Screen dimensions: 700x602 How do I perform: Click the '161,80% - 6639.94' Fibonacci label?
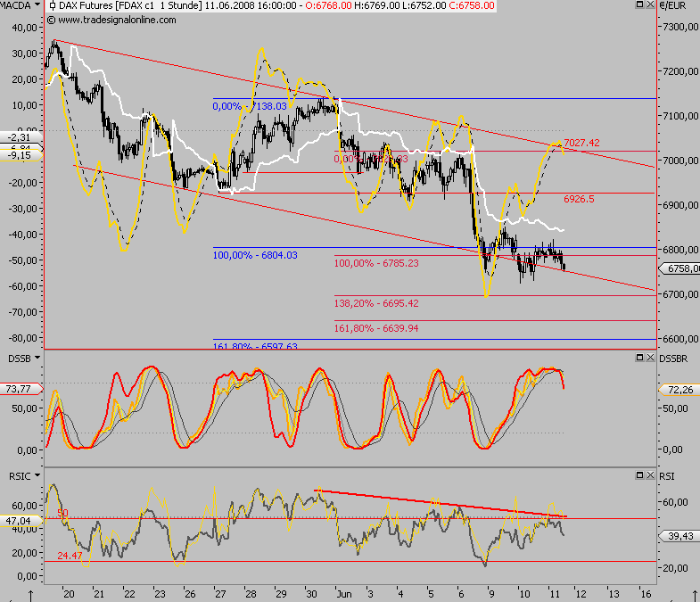click(x=376, y=328)
